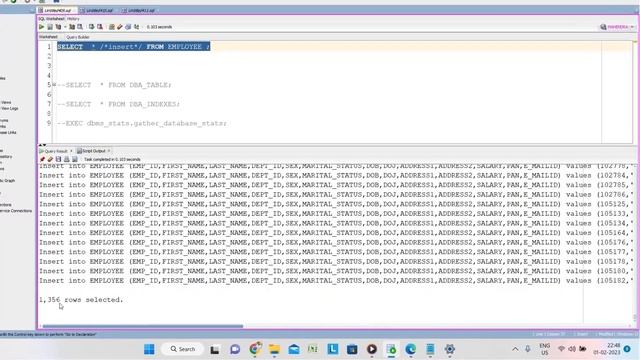Click the '1,356 rows selected.' message
The height and width of the screenshot is (360, 640).
click(81, 300)
